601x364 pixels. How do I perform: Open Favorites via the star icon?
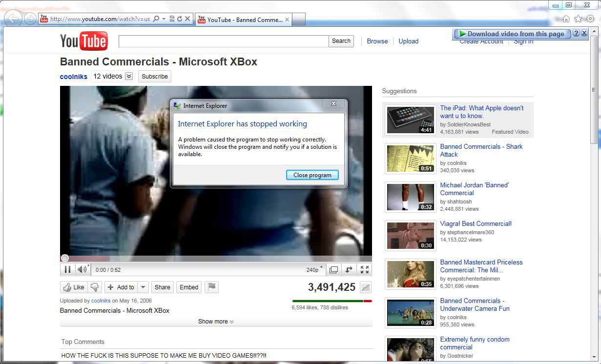coord(579,19)
